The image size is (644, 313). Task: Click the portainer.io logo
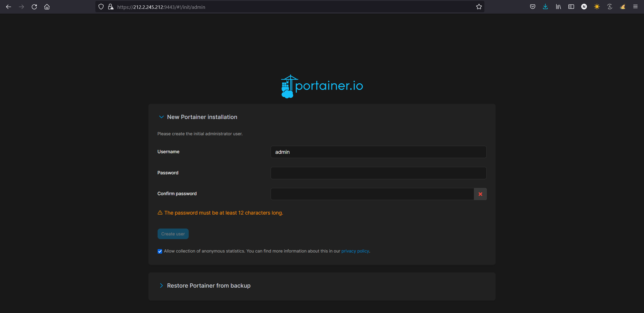(x=322, y=86)
